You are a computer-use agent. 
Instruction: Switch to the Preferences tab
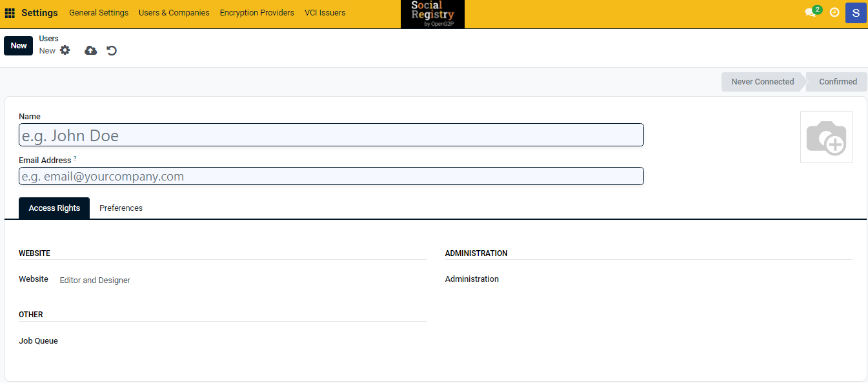click(x=121, y=208)
